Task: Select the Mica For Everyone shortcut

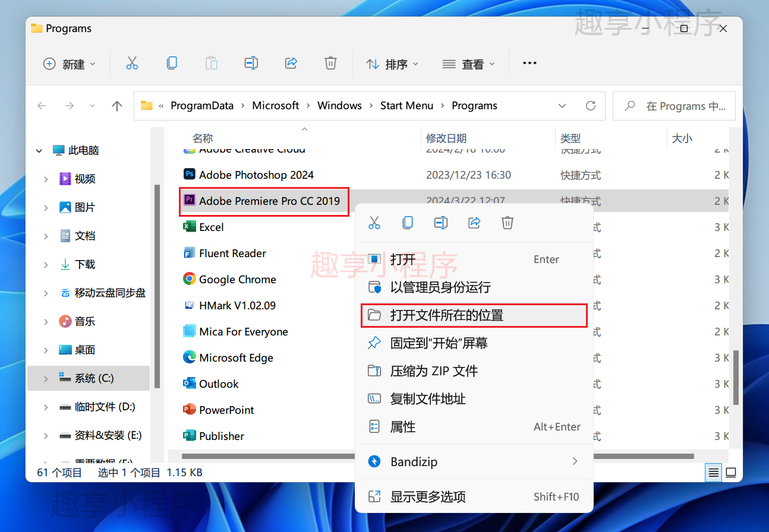Action: [x=244, y=331]
